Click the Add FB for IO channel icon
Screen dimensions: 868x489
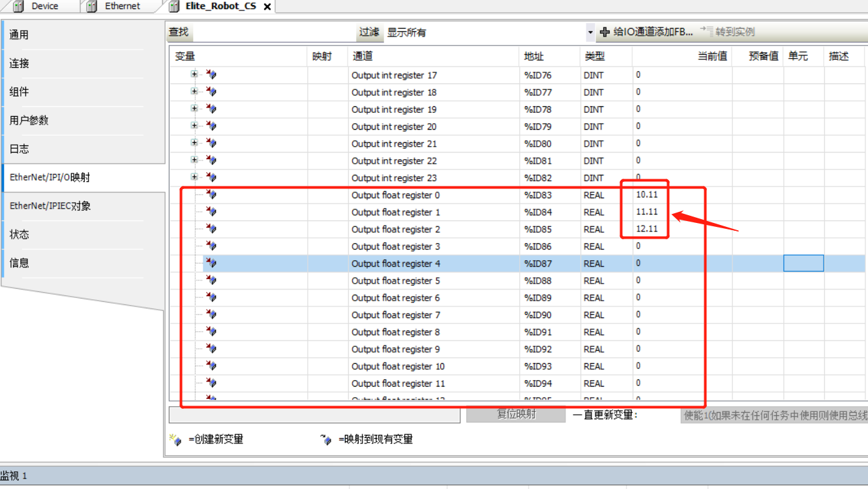click(605, 32)
